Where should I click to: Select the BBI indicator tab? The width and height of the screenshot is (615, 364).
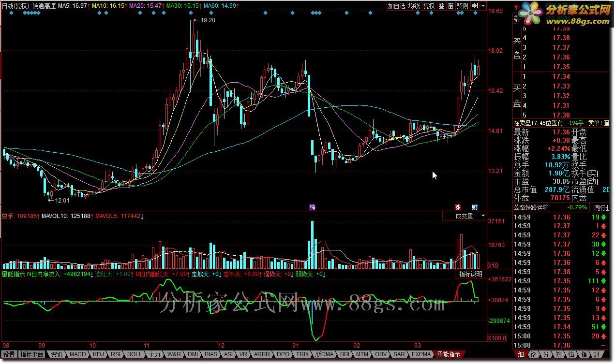[x=345, y=354]
